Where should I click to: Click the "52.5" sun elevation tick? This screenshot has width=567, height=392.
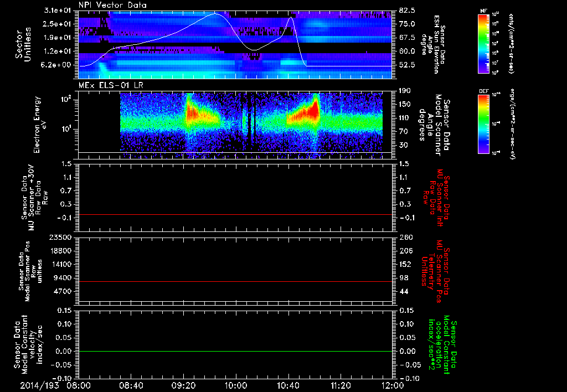[407, 65]
